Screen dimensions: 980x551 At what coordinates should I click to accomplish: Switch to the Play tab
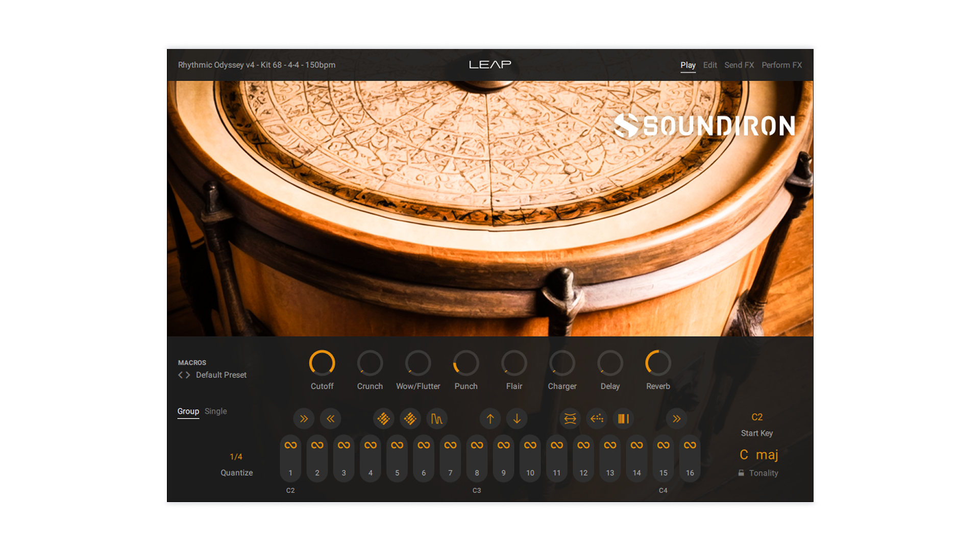(688, 65)
